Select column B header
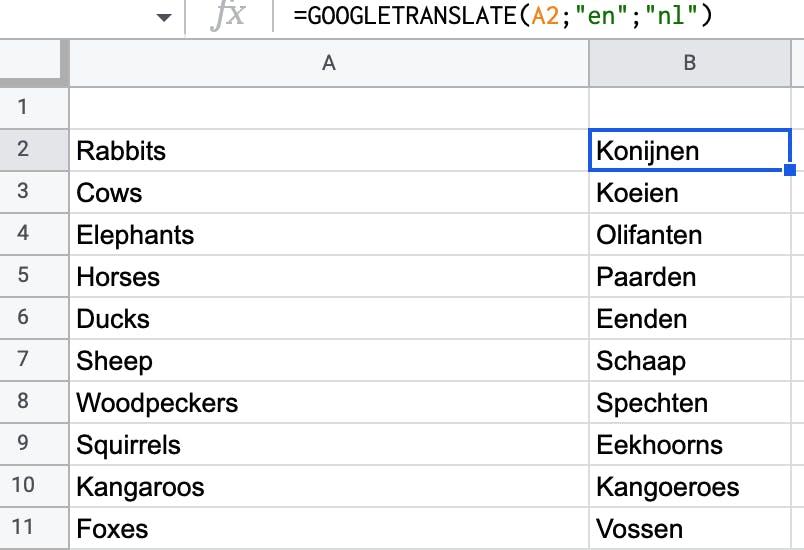The width and height of the screenshot is (804, 550). [690, 63]
